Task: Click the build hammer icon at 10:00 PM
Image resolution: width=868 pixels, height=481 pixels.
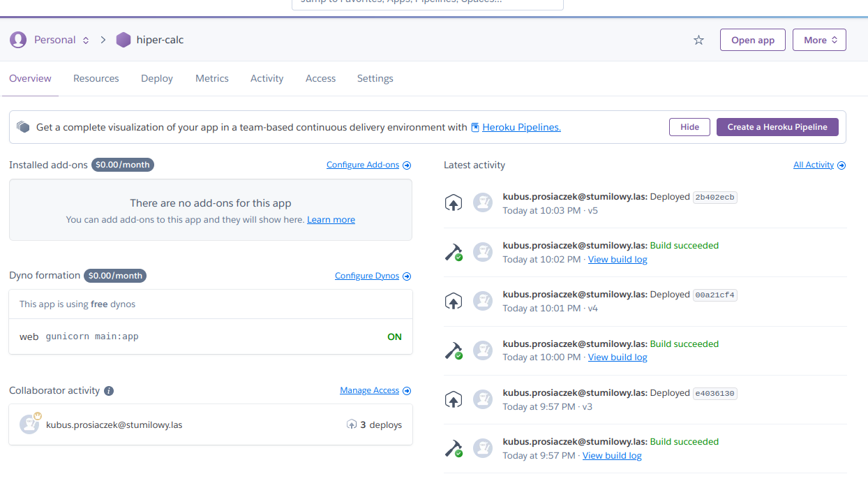Action: [454, 350]
